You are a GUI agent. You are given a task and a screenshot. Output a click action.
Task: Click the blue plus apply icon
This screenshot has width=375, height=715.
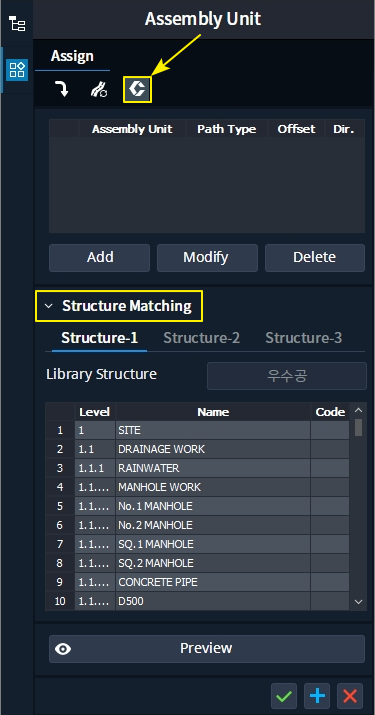tap(317, 695)
